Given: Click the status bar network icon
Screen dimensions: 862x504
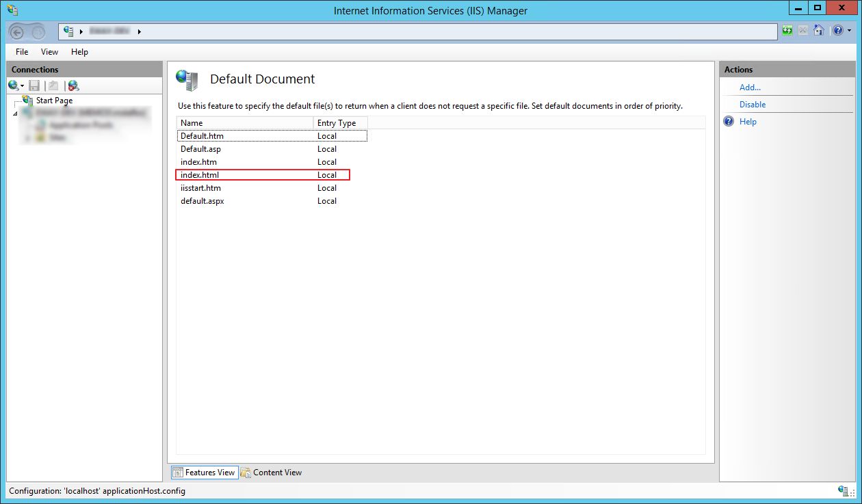Looking at the screenshot, I should coord(844,490).
